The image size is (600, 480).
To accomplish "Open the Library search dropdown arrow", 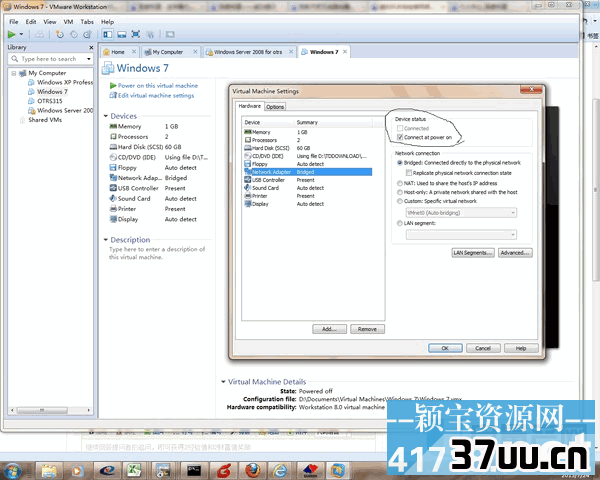I will tap(89, 59).
